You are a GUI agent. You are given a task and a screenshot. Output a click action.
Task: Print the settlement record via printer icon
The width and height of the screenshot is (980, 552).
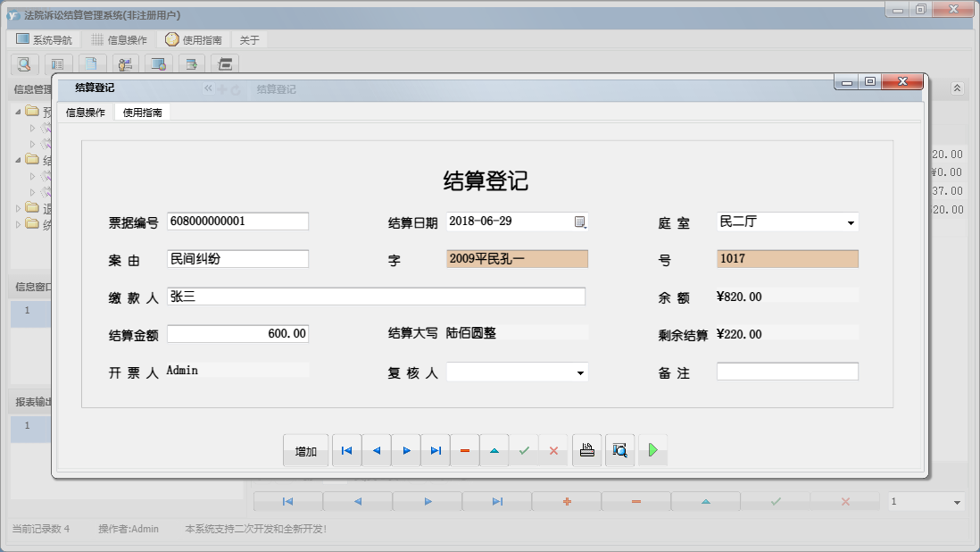coord(586,450)
